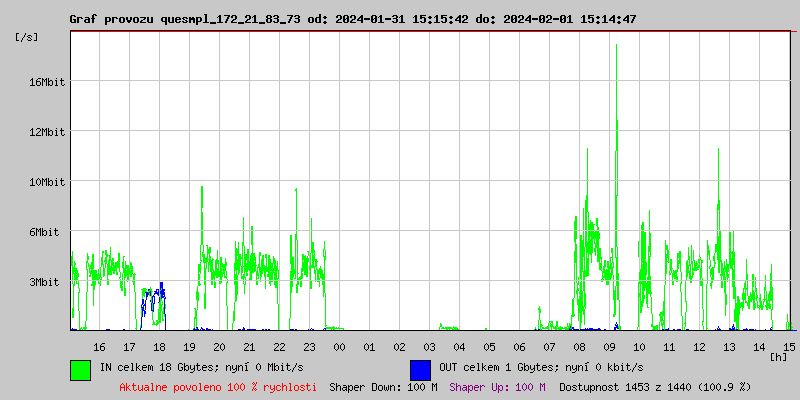Click the [h] hours unit label

point(779,356)
